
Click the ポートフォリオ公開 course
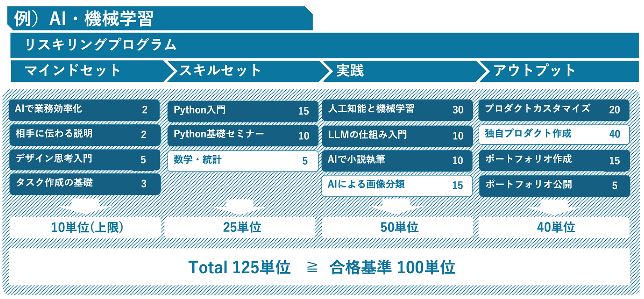point(554,186)
